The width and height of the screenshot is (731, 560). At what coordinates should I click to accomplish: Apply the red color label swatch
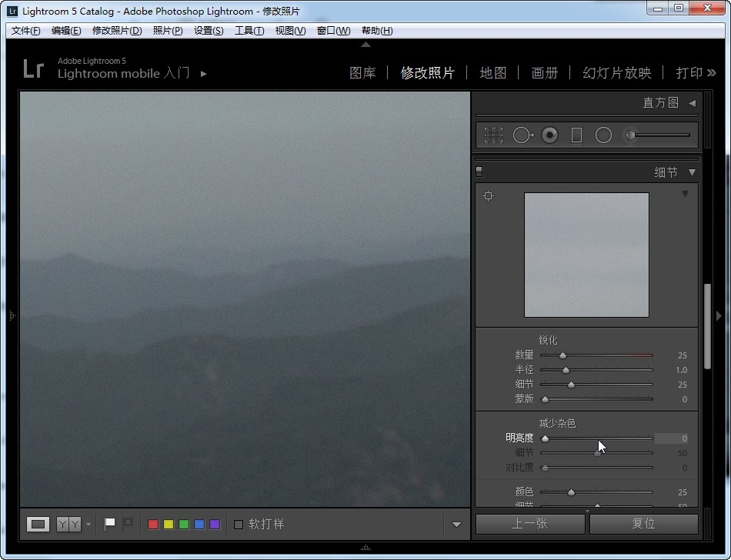[153, 525]
